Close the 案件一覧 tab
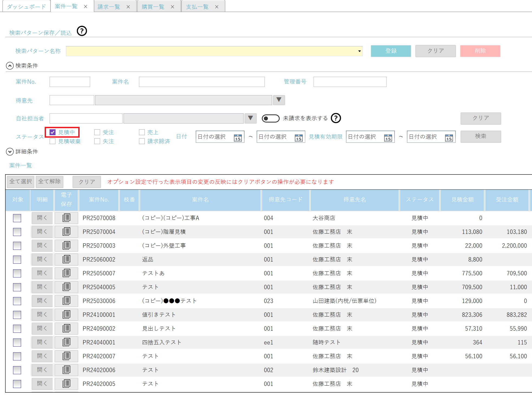 click(86, 7)
